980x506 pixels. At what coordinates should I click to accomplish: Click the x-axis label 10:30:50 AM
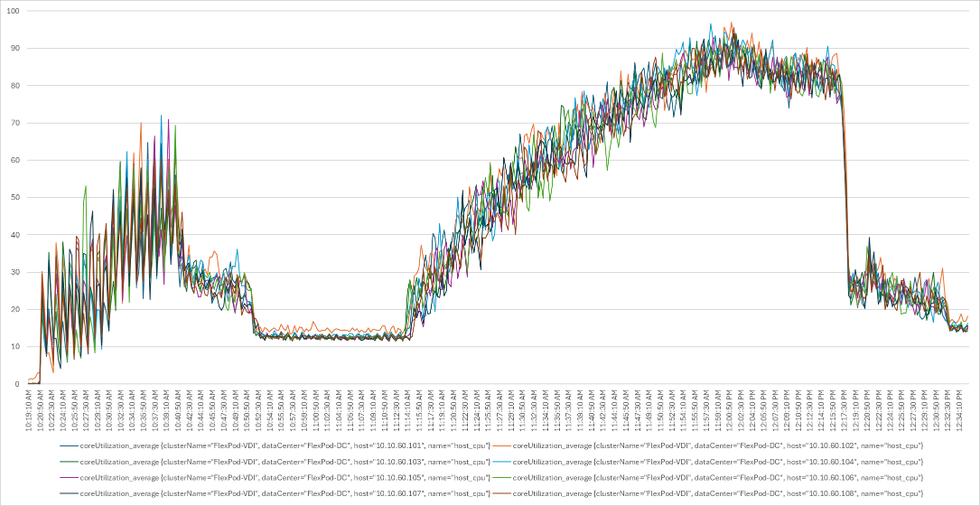tap(109, 409)
